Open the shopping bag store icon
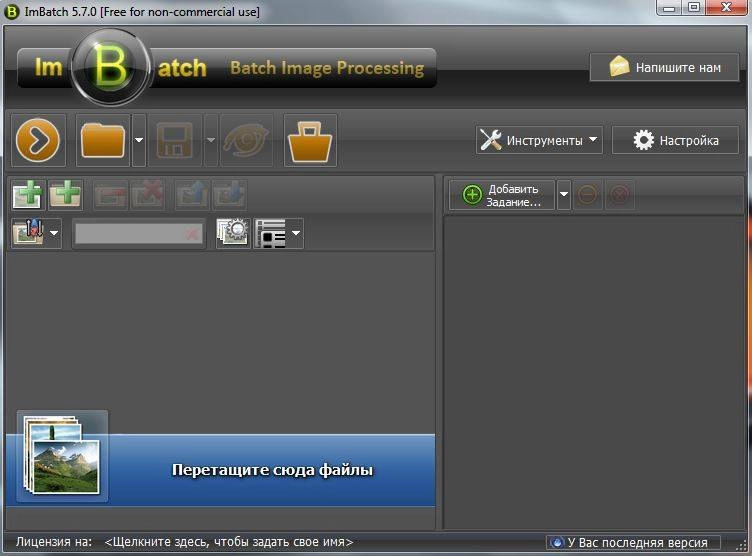The image size is (752, 556). tap(310, 141)
